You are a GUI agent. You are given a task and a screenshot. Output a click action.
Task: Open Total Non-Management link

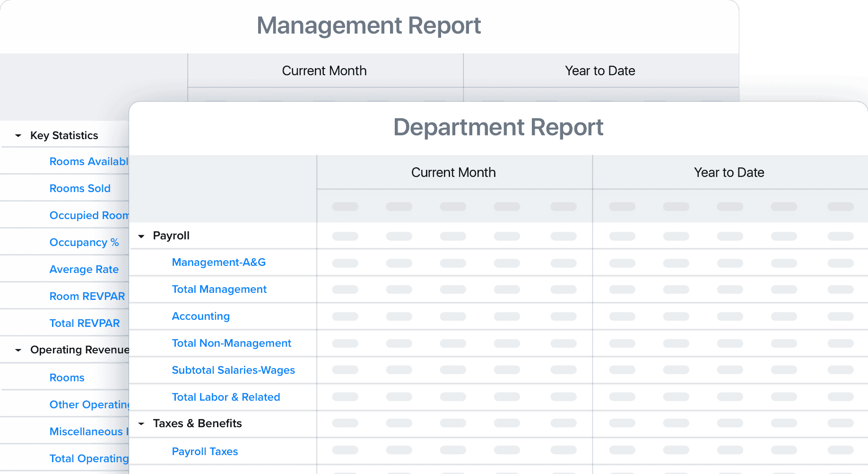[x=232, y=343]
